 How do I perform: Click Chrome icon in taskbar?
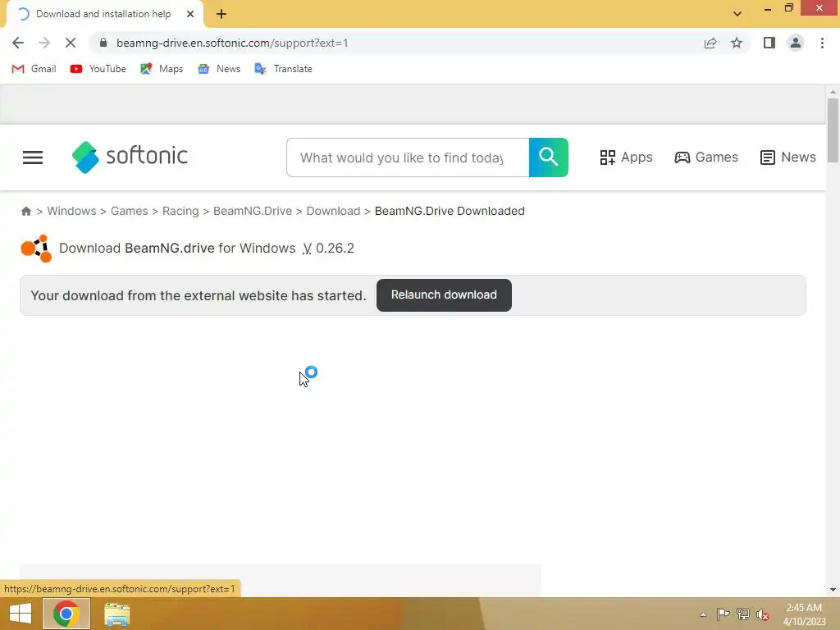[66, 614]
